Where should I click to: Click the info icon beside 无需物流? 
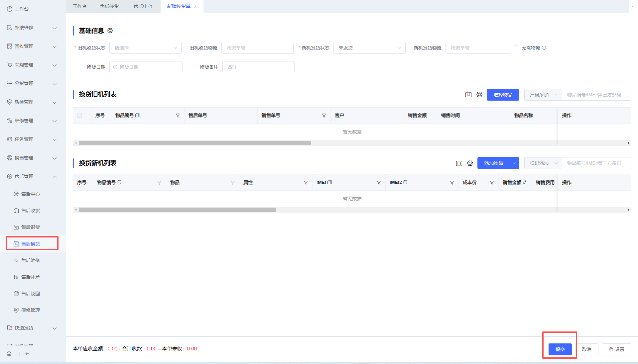[544, 48]
